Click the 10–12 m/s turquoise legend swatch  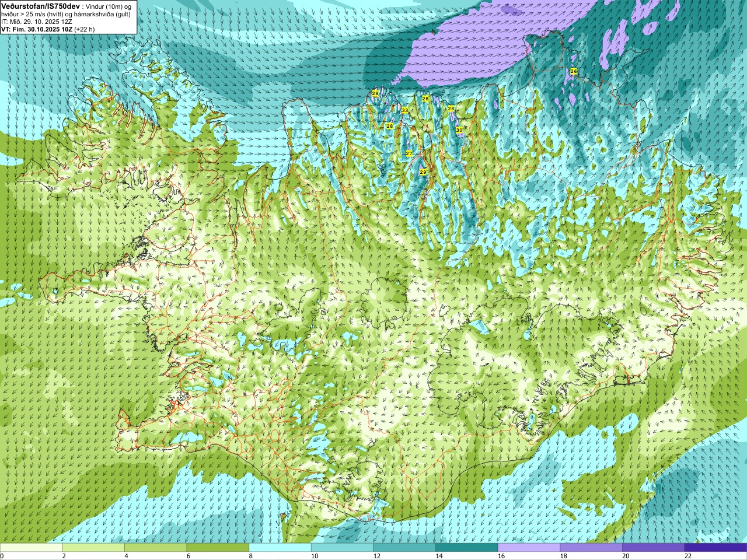tap(342, 548)
